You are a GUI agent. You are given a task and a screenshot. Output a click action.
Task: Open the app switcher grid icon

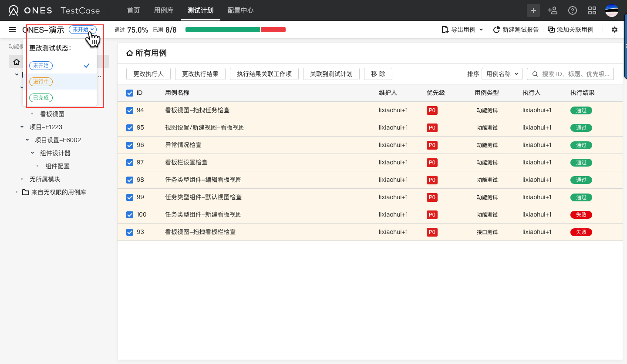coord(592,10)
